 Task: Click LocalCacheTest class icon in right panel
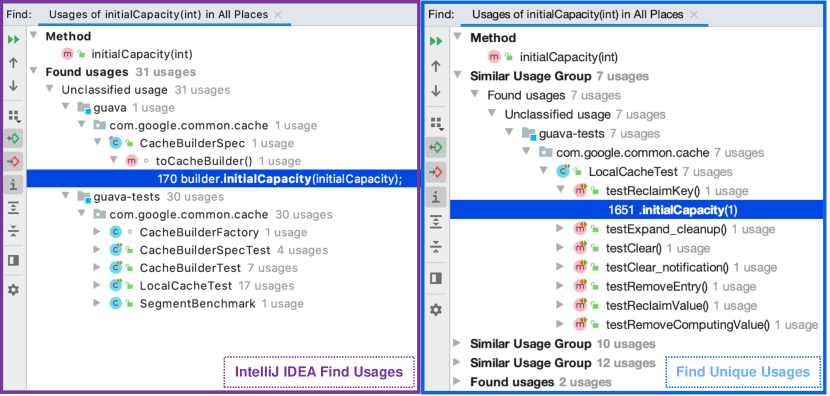(563, 172)
